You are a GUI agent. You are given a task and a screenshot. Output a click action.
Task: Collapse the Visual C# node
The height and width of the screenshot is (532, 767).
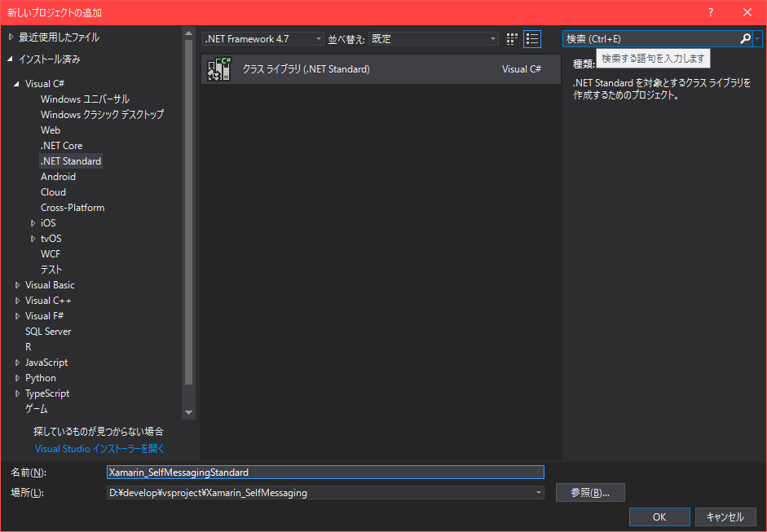[16, 84]
